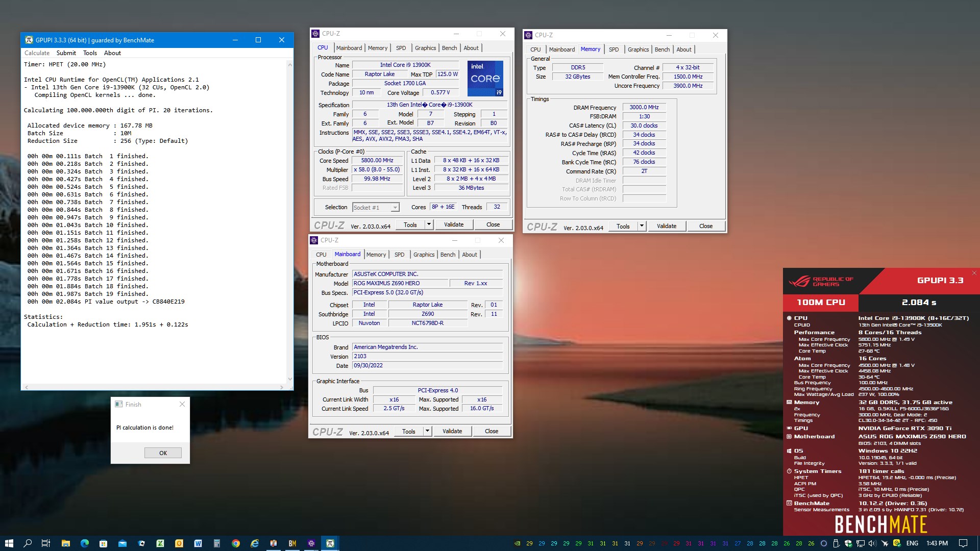The width and height of the screenshot is (980, 551).
Task: Click the ENG language indicator
Action: (x=912, y=543)
